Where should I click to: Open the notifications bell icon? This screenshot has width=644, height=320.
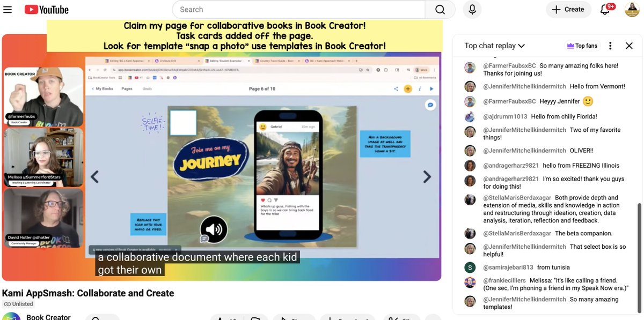coord(605,9)
